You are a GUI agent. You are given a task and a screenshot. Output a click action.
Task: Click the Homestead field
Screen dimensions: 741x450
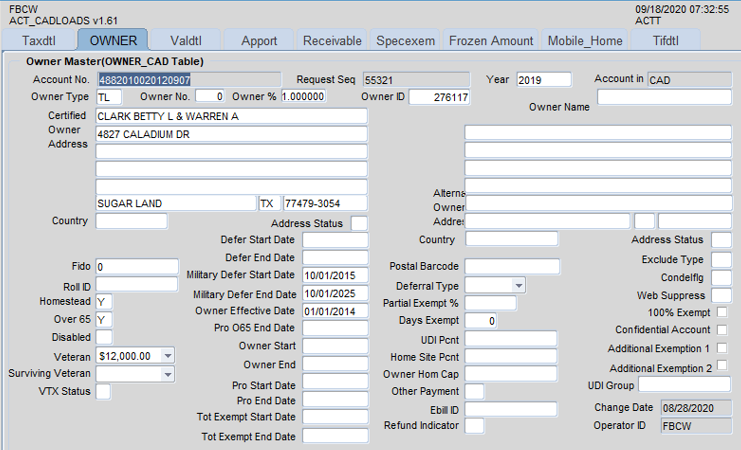[104, 302]
